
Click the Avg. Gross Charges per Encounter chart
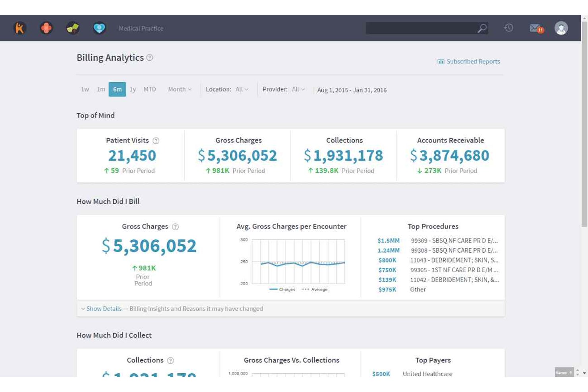(x=298, y=262)
